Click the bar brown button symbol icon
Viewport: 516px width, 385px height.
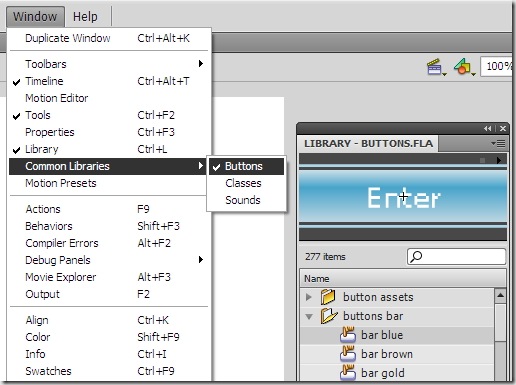tap(348, 354)
